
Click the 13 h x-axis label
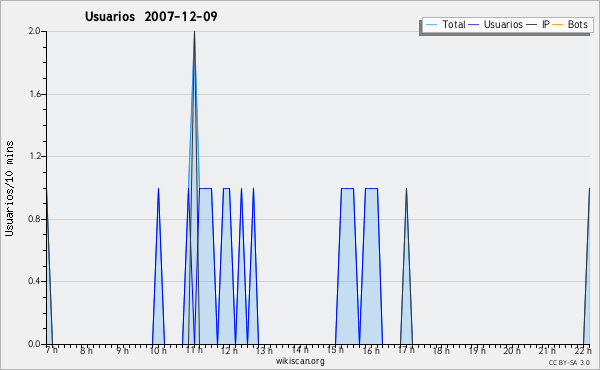click(x=264, y=350)
